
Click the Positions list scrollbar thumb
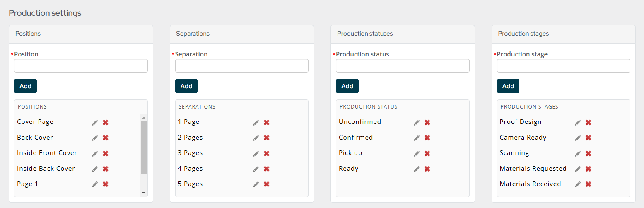tap(144, 147)
